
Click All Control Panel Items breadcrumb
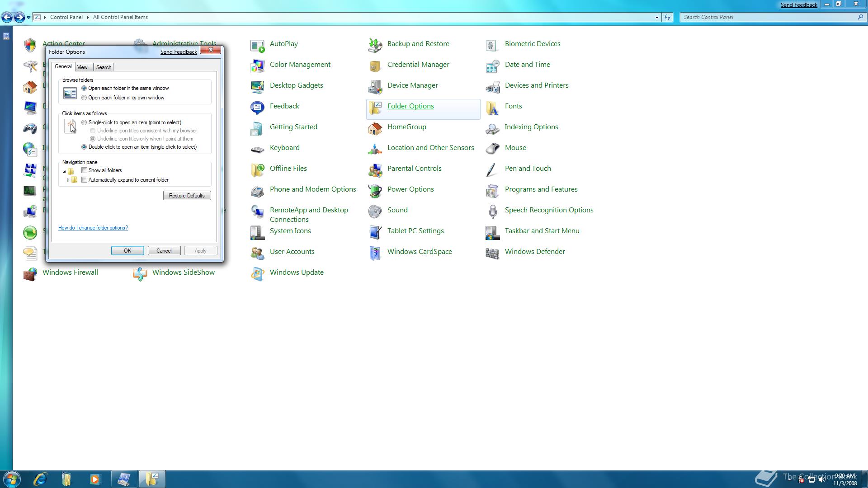click(120, 17)
